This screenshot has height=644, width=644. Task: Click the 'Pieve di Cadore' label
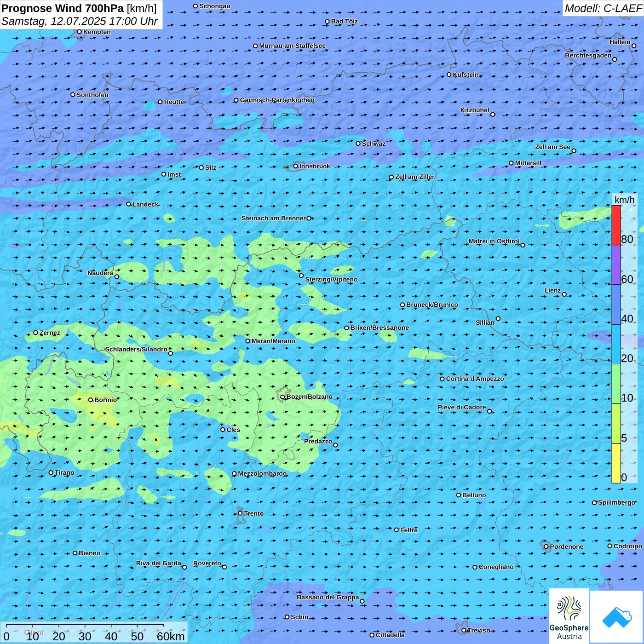pos(461,407)
